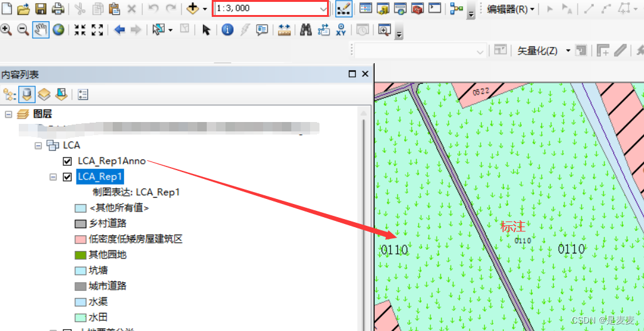644x331 pixels.
Task: Click the 其他园地 green swatch
Action: (80, 255)
